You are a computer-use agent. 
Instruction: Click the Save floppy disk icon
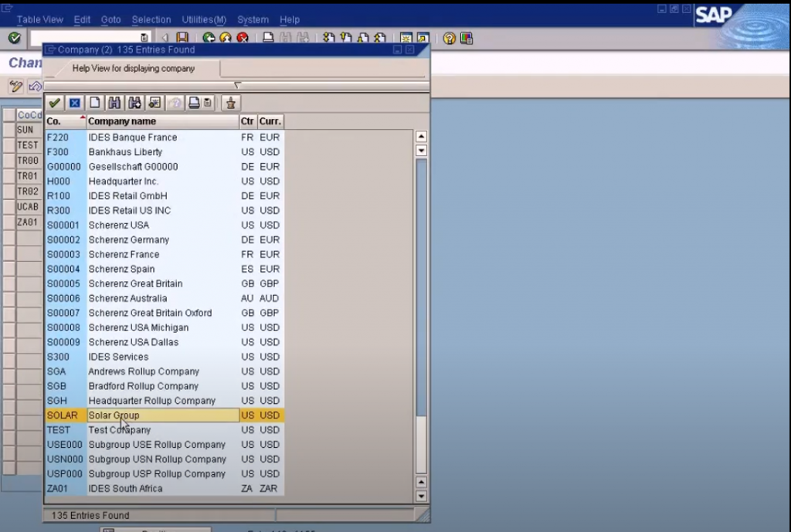click(x=182, y=38)
